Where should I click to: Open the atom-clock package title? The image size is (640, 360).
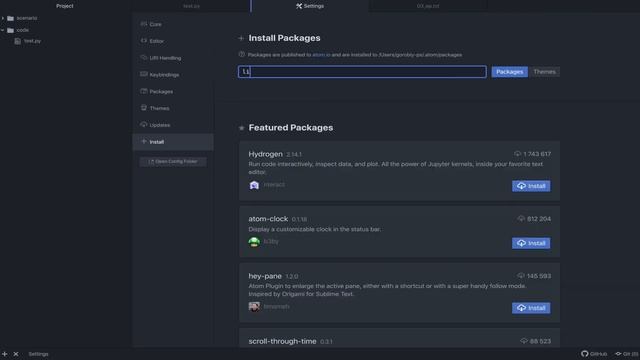click(x=268, y=219)
